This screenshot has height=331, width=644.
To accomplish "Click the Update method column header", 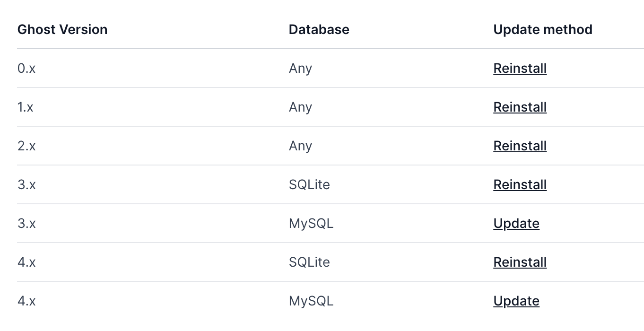I will [543, 29].
